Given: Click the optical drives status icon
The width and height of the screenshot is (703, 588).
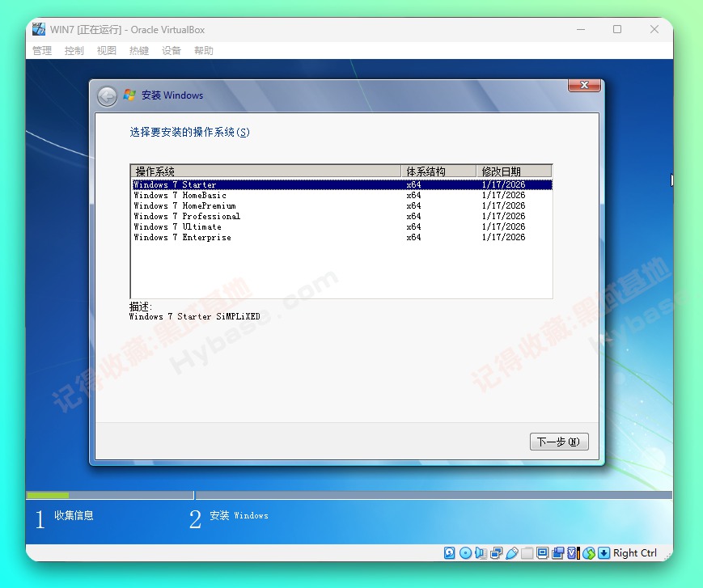Looking at the screenshot, I should pyautogui.click(x=464, y=552).
